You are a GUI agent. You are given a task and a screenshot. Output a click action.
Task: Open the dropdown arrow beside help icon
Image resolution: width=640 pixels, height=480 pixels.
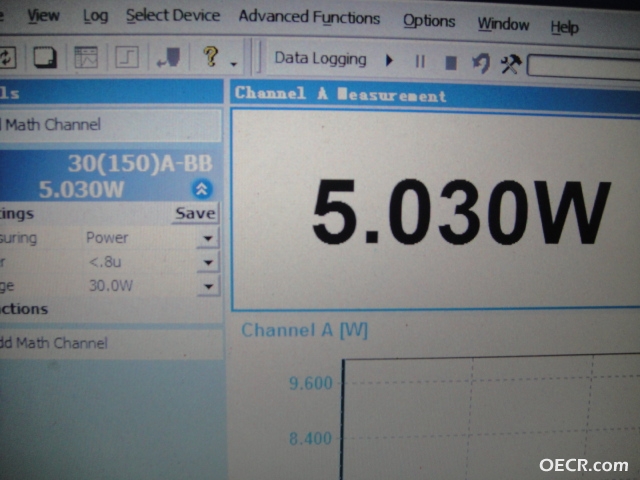click(x=233, y=64)
